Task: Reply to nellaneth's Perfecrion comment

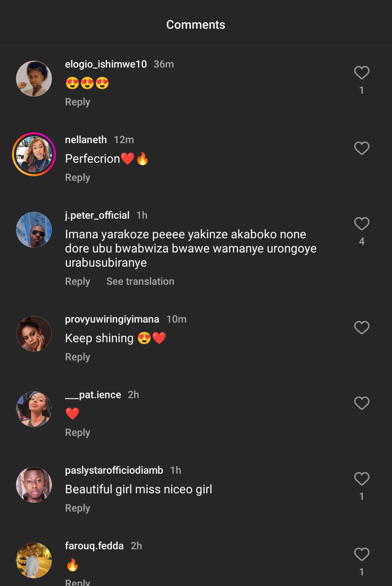Action: (77, 178)
